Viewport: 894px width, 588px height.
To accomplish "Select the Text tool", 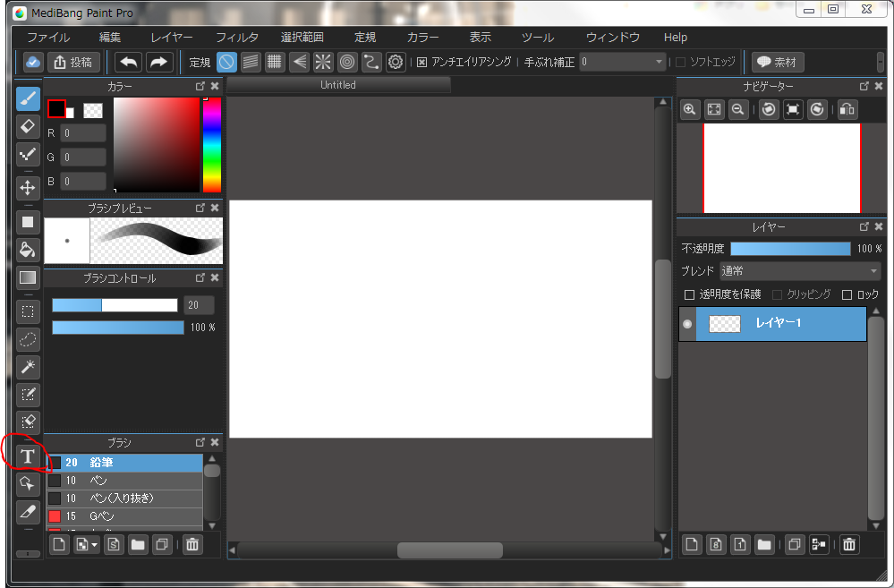I will pyautogui.click(x=28, y=456).
